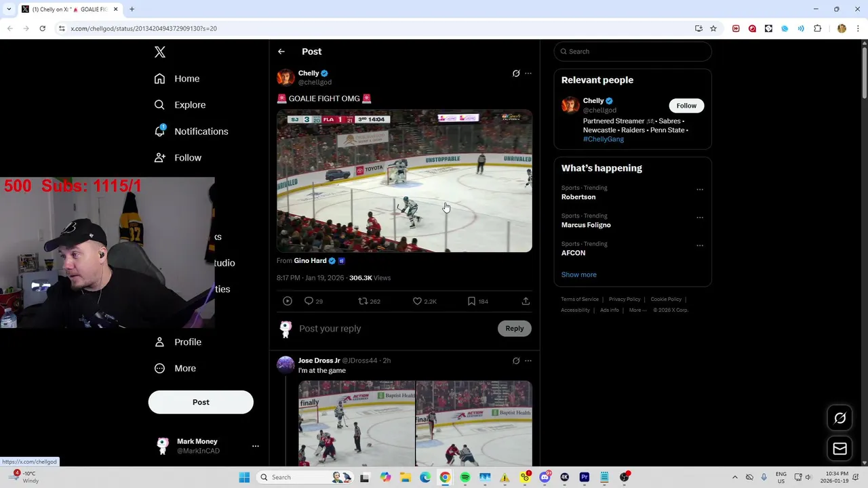Open more options on Chelly's post
868x488 pixels.
pos(528,73)
